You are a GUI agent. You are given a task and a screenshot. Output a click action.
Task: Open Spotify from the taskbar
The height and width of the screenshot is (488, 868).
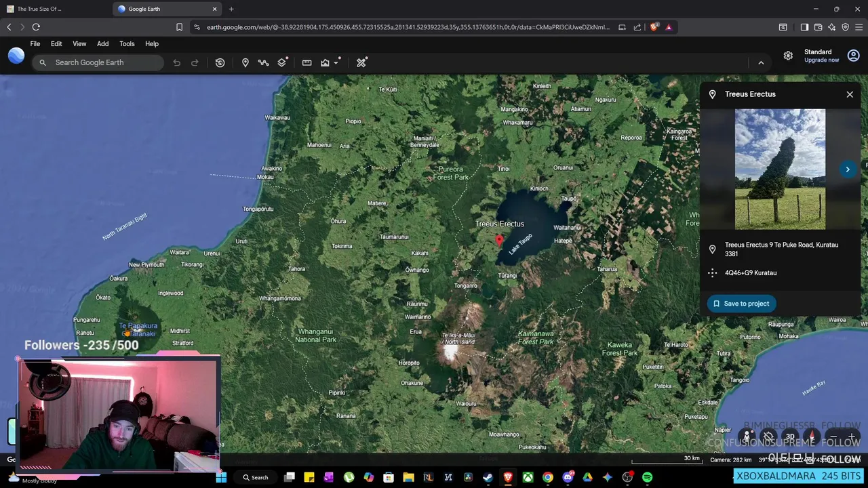point(647,477)
